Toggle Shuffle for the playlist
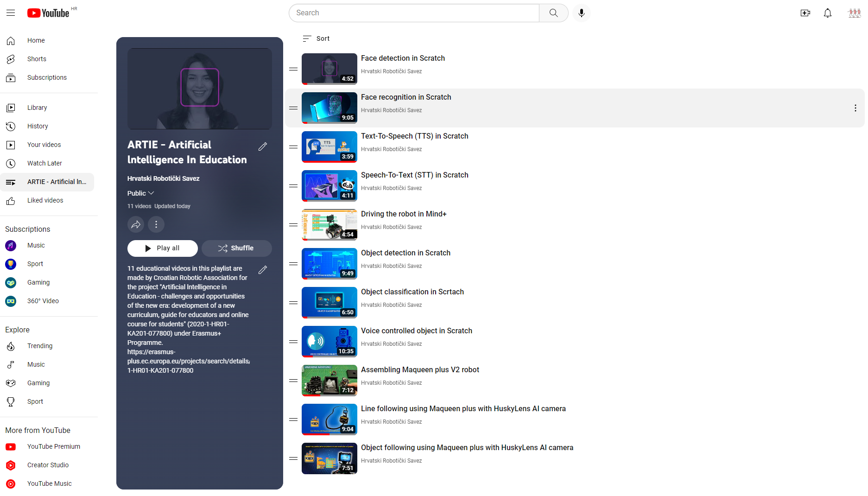The height and width of the screenshot is (496, 868). tap(236, 248)
